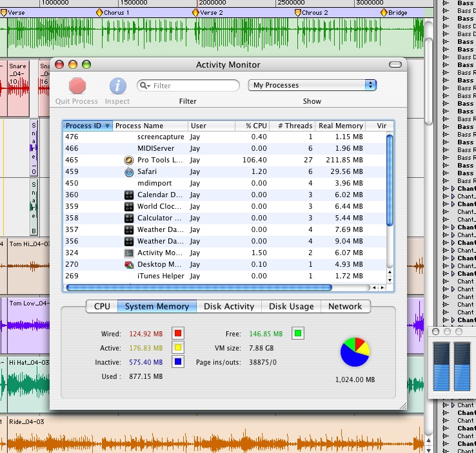Select the Safari process icon

pos(129,172)
